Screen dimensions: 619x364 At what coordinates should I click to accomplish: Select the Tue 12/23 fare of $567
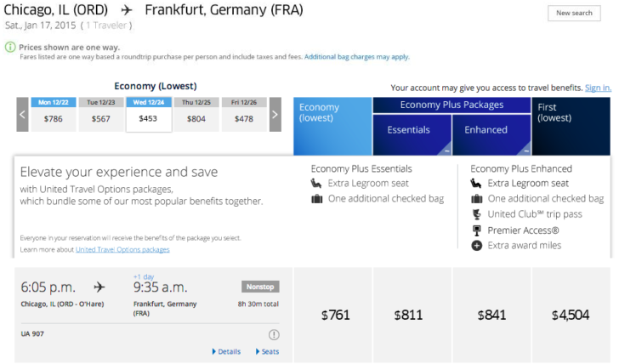pyautogui.click(x=101, y=115)
